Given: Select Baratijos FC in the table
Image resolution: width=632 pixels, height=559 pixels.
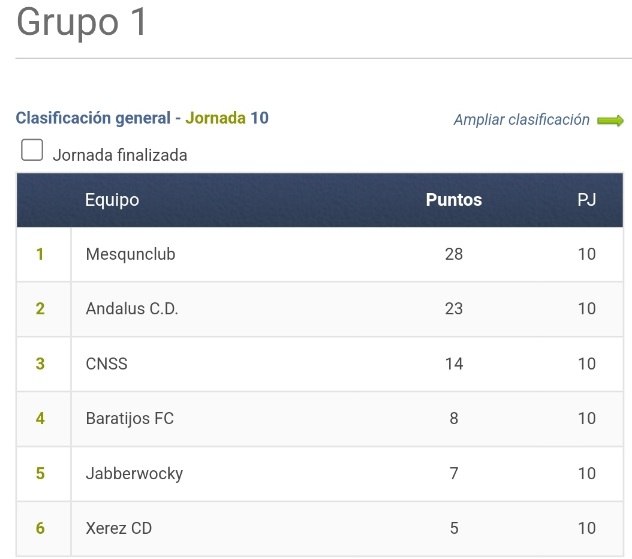Looking at the screenshot, I should point(129,419).
